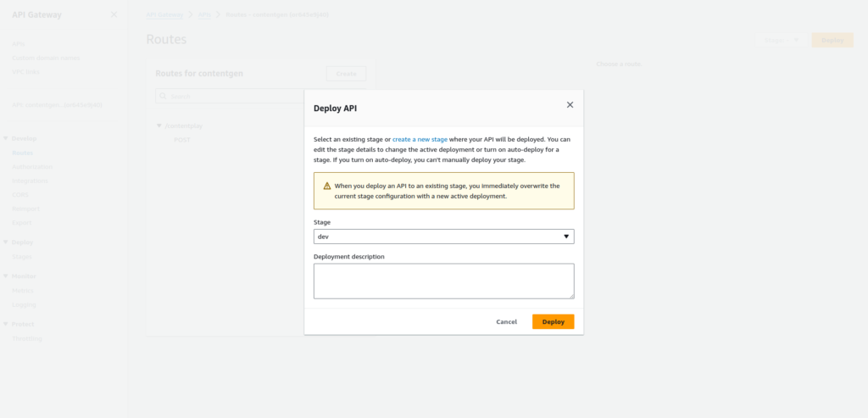The height and width of the screenshot is (418, 868).
Task: Open Stages in the sidebar navigation
Action: 23,256
